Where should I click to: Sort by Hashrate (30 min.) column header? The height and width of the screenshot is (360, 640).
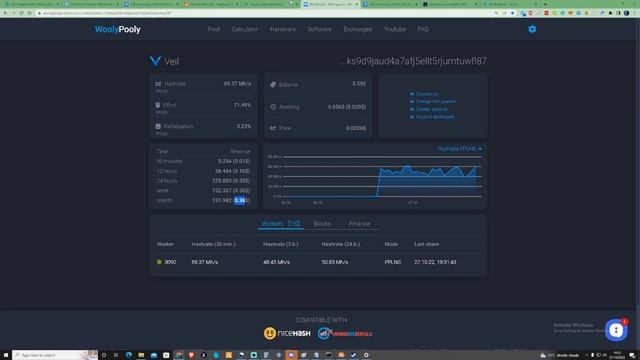click(x=213, y=244)
